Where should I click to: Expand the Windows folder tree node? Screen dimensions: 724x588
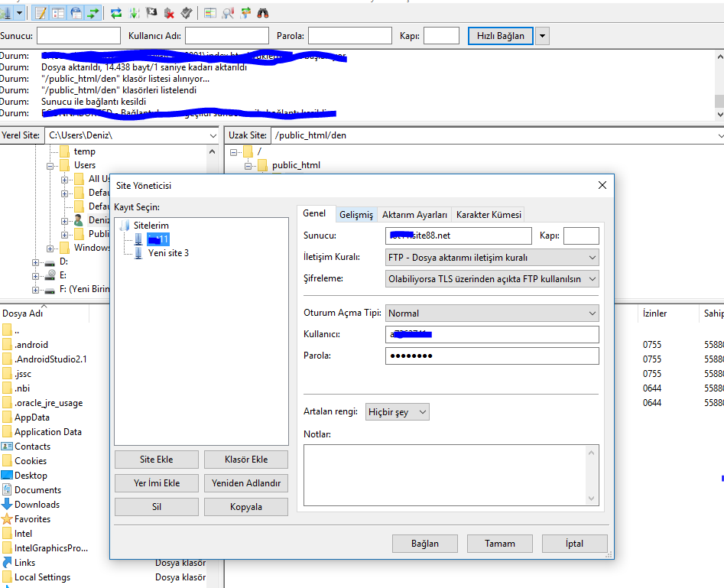coord(50,249)
